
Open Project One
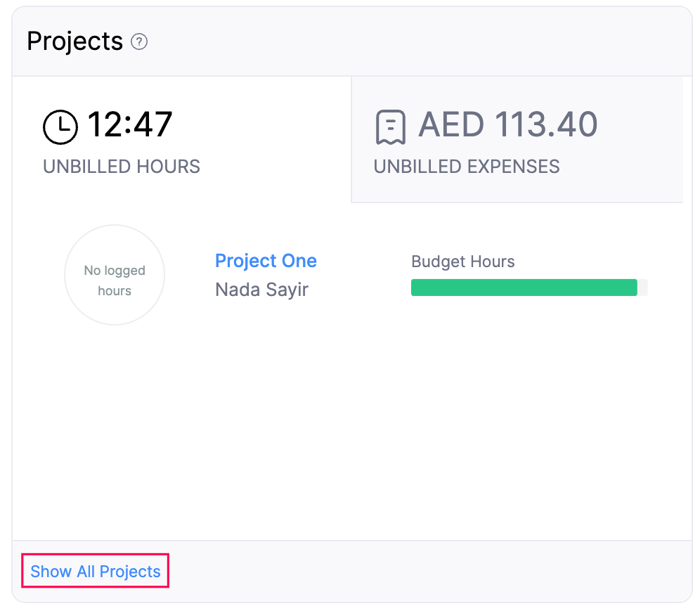266,261
